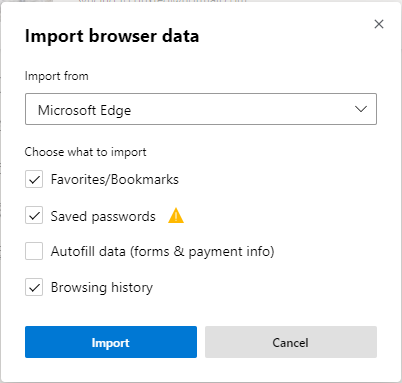Open the Import from browser dropdown

pyautogui.click(x=201, y=109)
